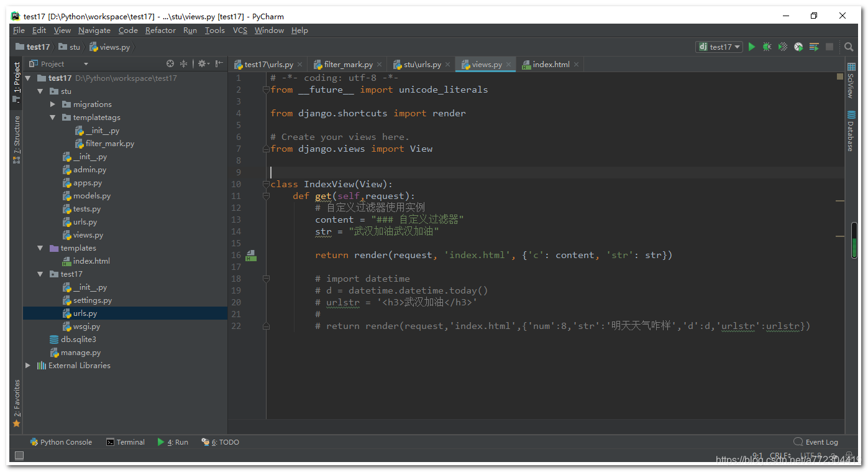Open the Navigate menu

[x=94, y=30]
